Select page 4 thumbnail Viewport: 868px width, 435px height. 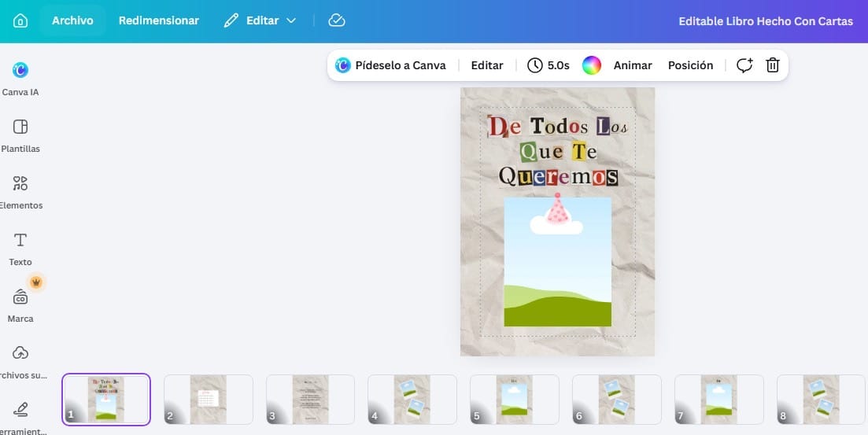[412, 400]
